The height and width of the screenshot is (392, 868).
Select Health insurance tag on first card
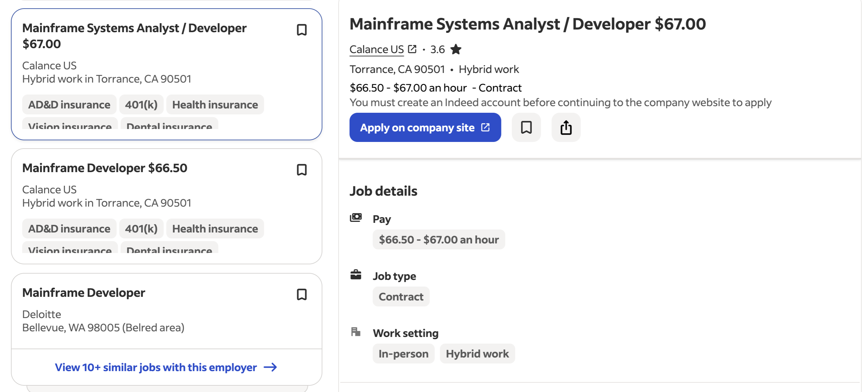pos(215,104)
